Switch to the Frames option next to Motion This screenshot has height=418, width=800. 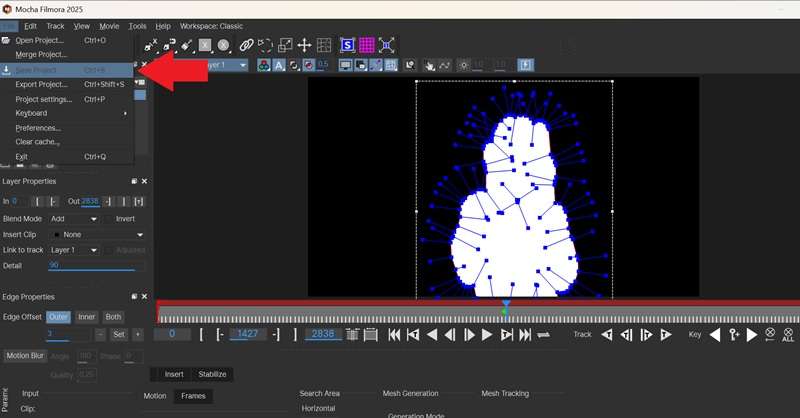click(193, 396)
